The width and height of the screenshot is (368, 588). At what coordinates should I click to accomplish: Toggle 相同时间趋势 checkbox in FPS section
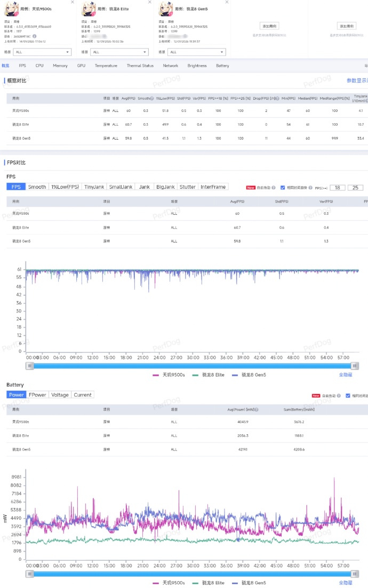[x=283, y=188]
